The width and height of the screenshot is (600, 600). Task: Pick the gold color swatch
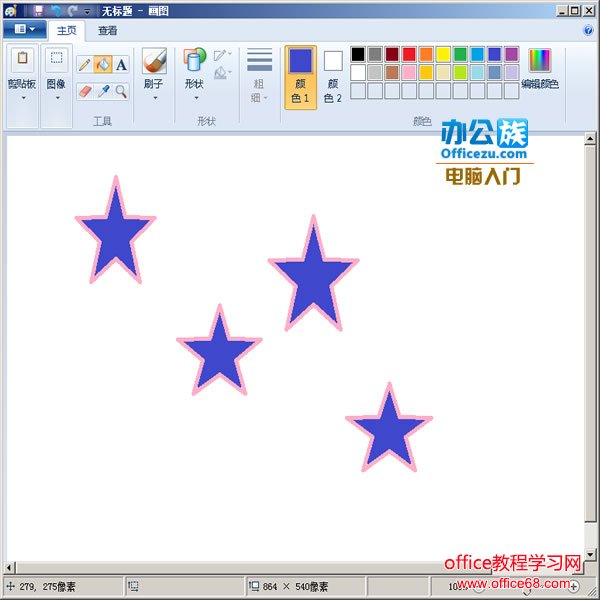click(426, 73)
